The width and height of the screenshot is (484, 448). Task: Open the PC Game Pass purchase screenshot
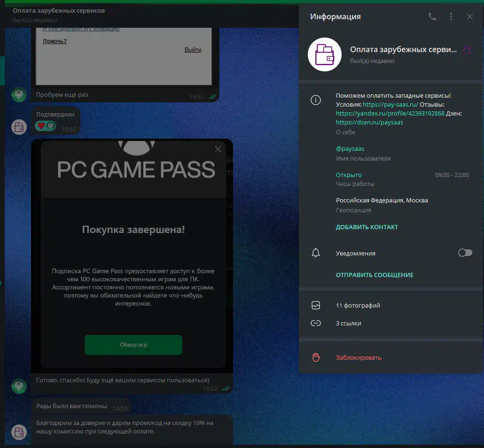[x=132, y=256]
